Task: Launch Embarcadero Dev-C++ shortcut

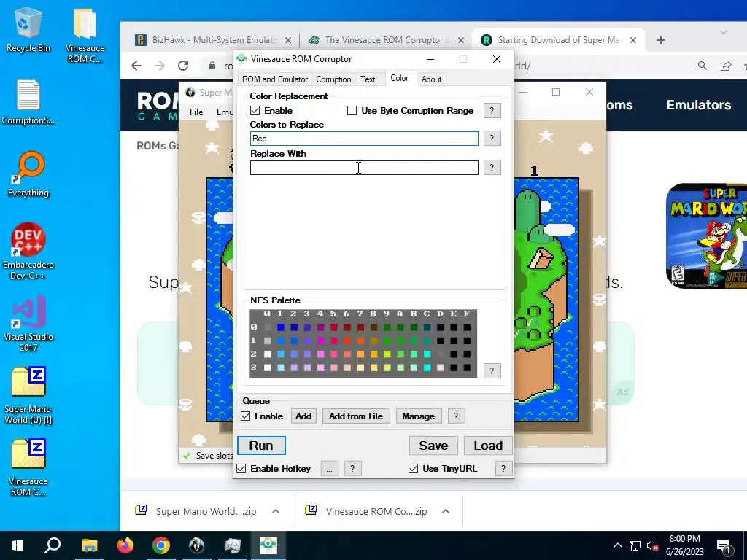Action: [28, 251]
